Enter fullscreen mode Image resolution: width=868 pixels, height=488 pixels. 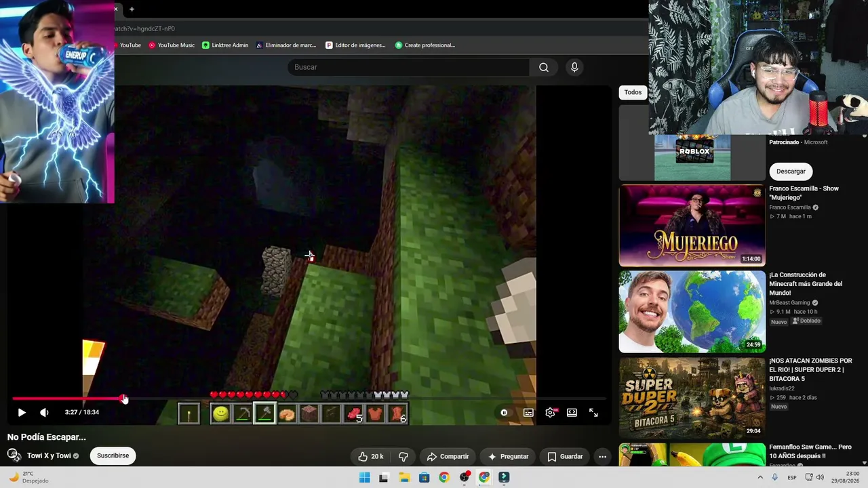pos(593,412)
